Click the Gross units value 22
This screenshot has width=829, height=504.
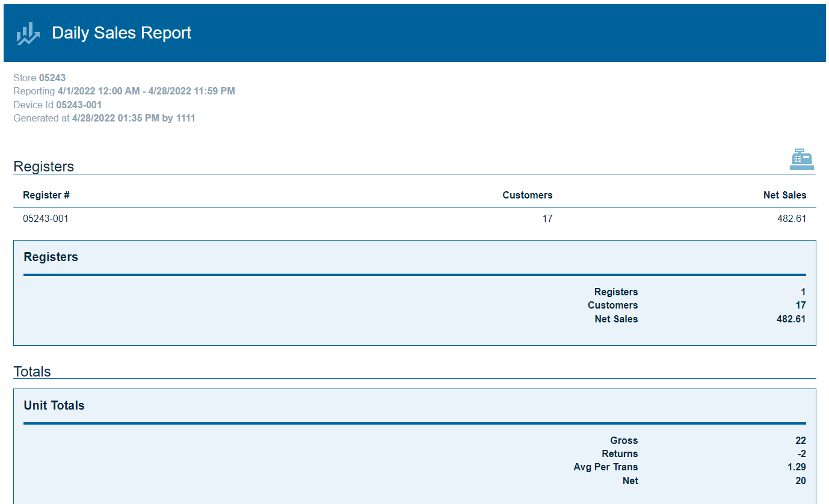click(x=800, y=441)
